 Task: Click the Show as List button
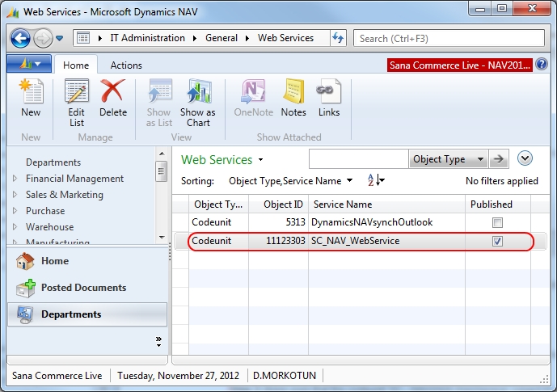click(159, 103)
